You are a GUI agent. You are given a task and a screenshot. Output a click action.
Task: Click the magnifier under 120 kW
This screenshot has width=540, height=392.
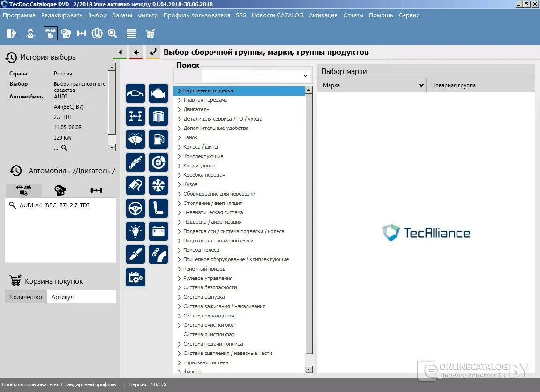click(x=64, y=148)
